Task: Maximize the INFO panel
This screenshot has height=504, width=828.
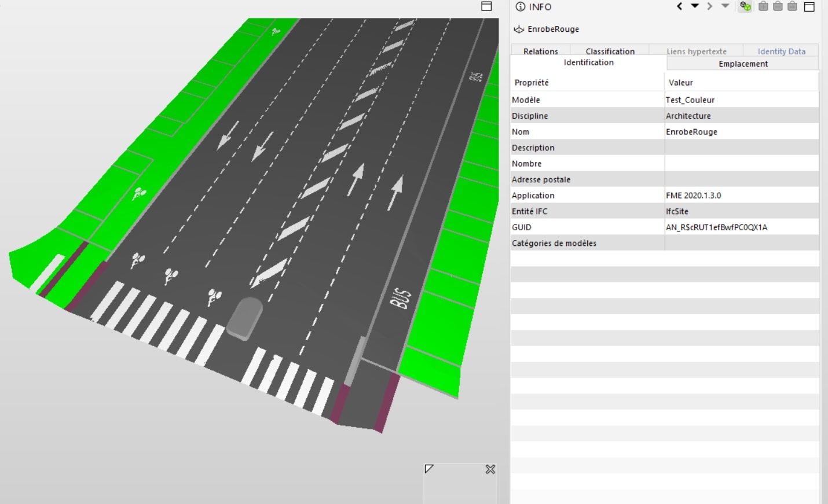Action: [x=809, y=6]
